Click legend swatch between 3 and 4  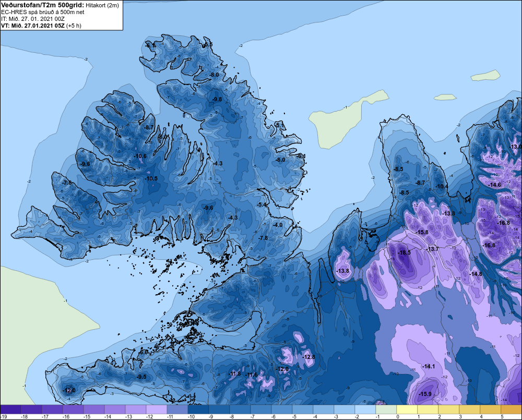pyautogui.click(x=469, y=410)
